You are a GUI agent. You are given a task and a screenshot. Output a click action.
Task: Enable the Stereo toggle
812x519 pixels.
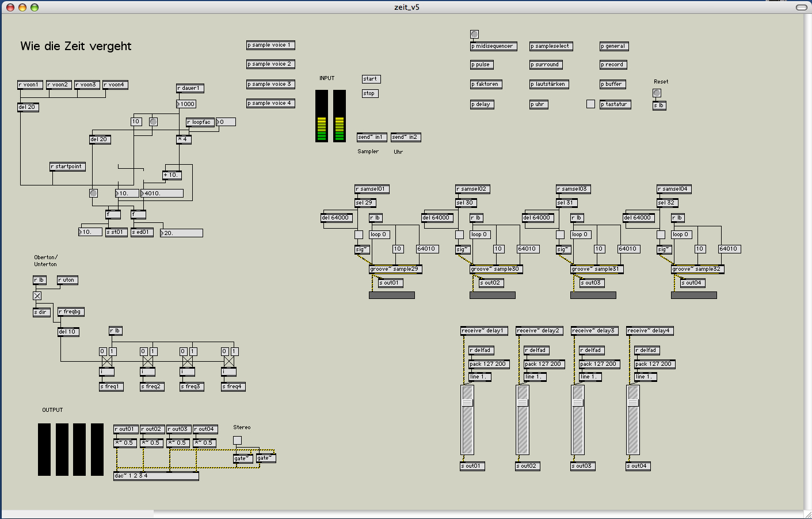point(237,440)
